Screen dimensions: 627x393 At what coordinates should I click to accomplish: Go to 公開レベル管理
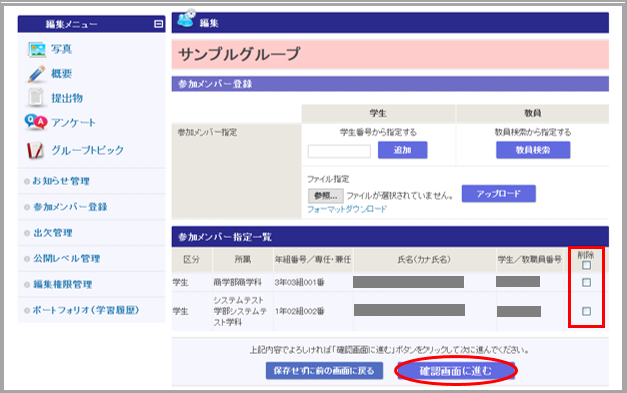point(66,259)
